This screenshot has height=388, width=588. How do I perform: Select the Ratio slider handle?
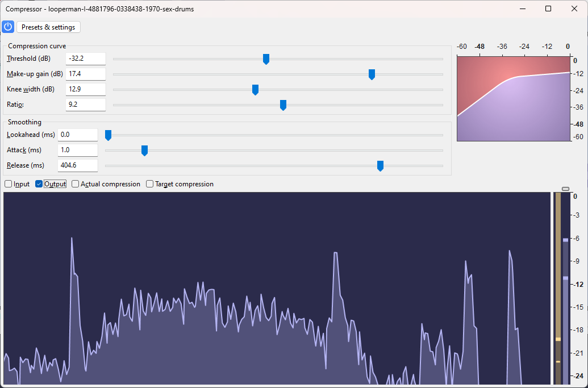[x=283, y=105]
